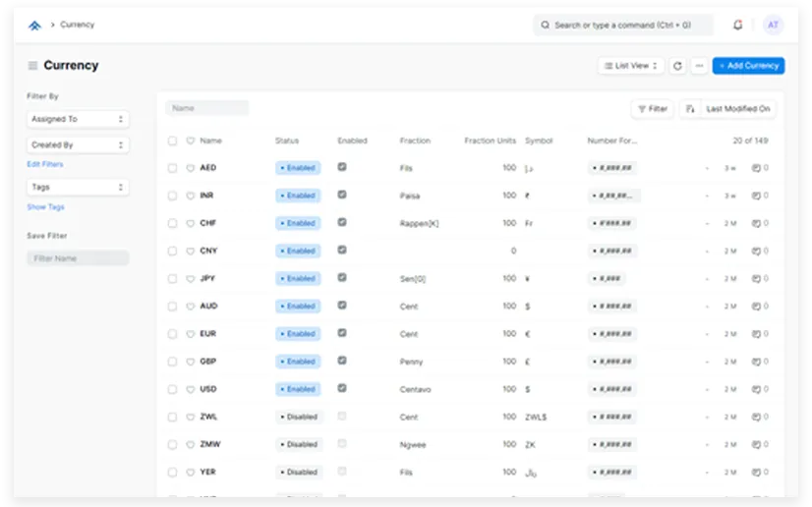Toggle sort direction icon beside Last Modified On
812x507 pixels.
tap(690, 109)
